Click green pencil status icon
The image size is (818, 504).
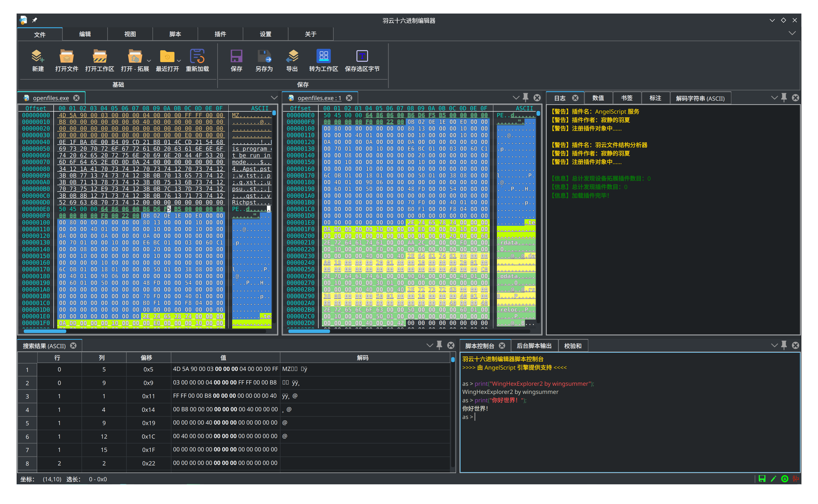click(773, 479)
